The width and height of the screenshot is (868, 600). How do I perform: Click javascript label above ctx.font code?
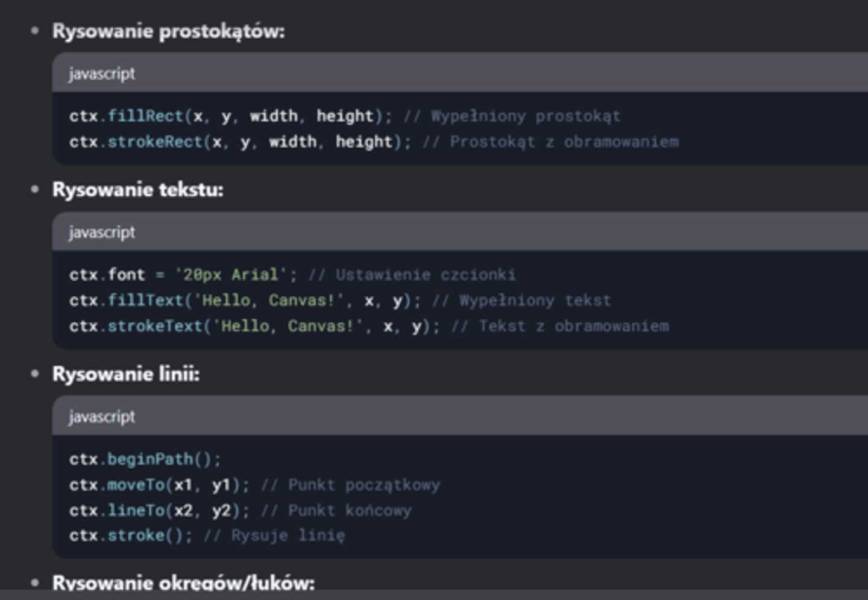[x=102, y=232]
